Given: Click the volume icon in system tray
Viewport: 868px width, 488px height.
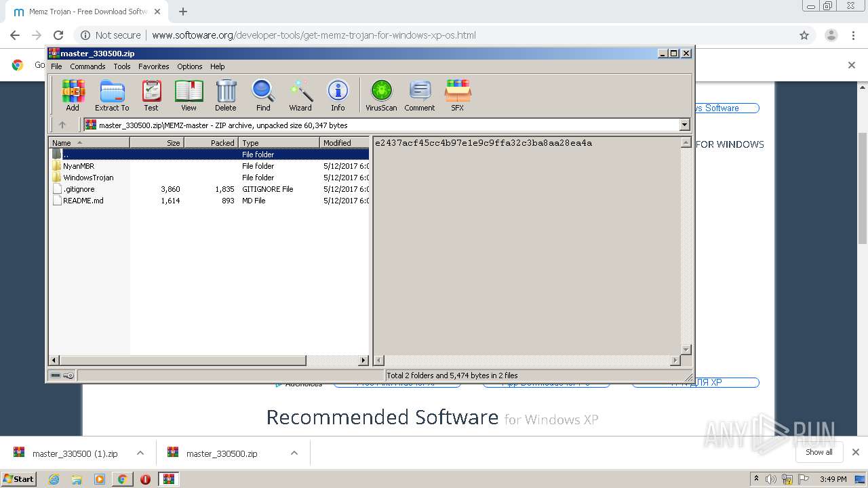Looking at the screenshot, I should coord(771,479).
